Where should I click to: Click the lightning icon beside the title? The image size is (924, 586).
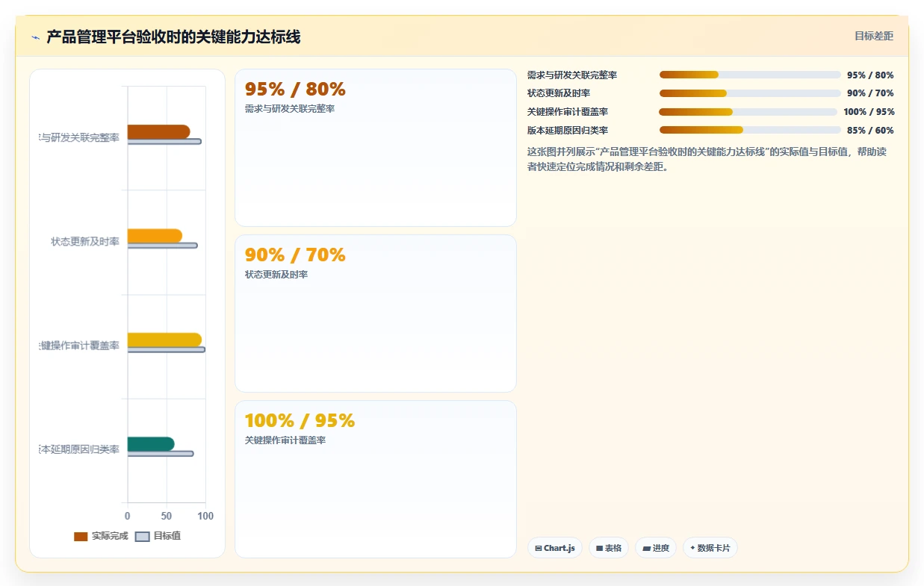point(36,37)
